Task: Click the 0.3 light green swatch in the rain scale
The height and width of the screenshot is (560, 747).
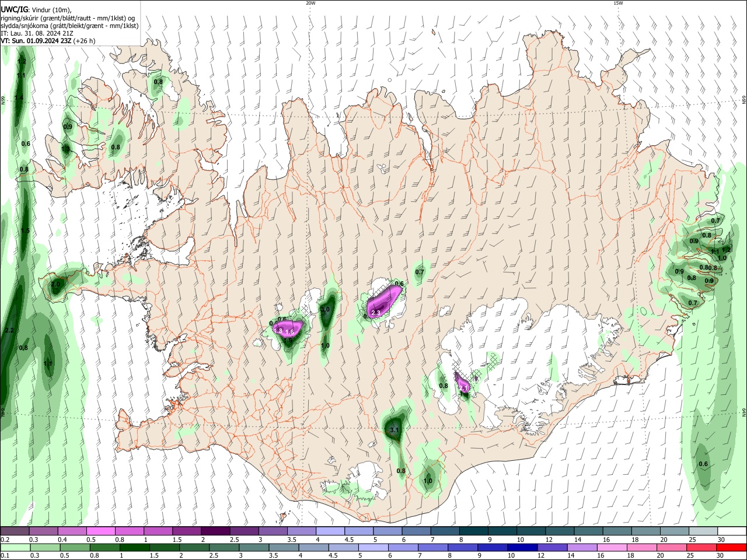Action: click(44, 547)
